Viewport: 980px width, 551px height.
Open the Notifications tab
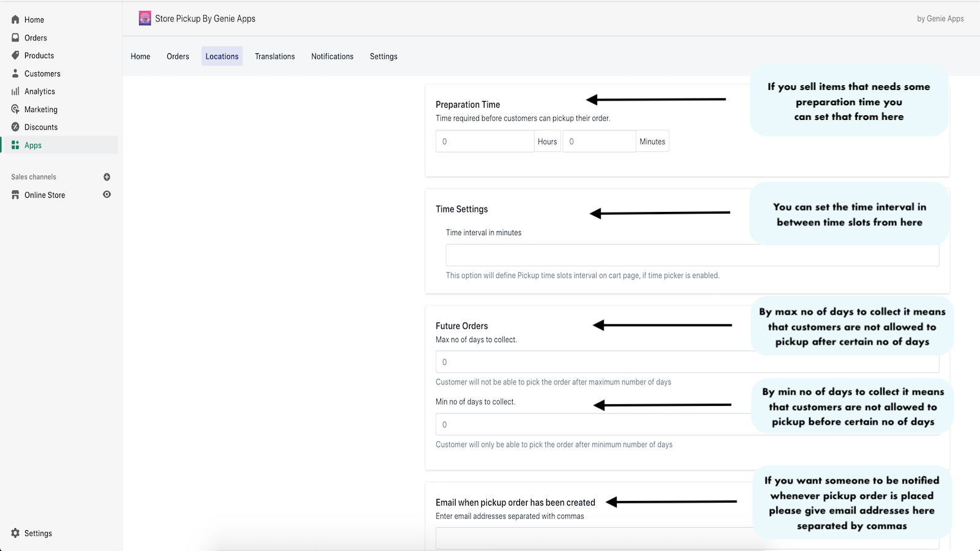pyautogui.click(x=332, y=56)
